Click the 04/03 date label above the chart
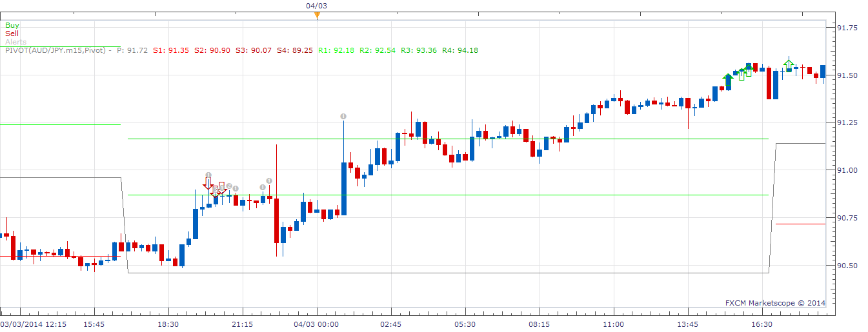This screenshot has width=868, height=332. click(316, 6)
